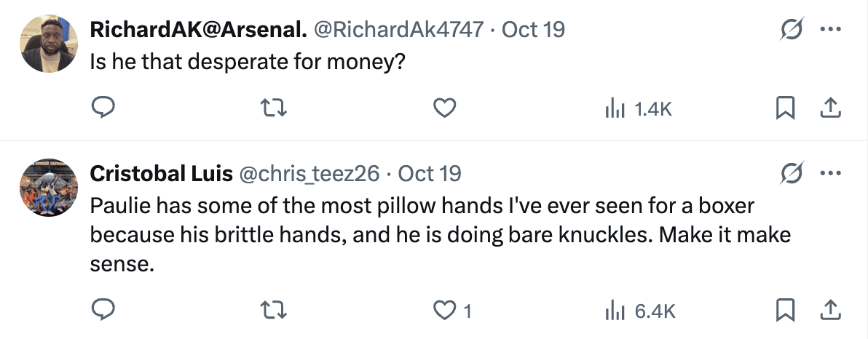Reply to RichardAK's tweet

click(104, 109)
